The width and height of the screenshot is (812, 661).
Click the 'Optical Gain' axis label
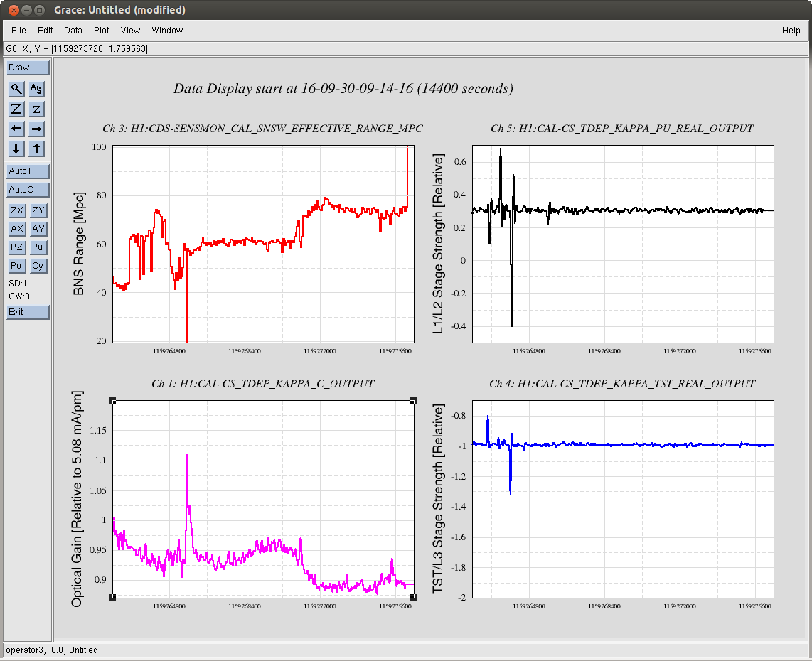click(77, 498)
